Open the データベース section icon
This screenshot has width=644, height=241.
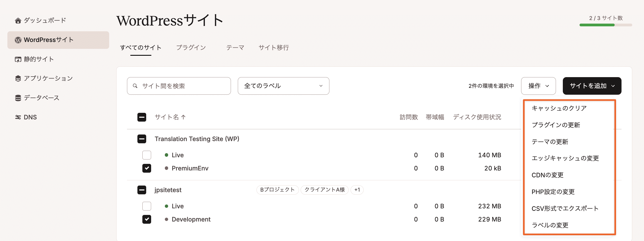click(18, 97)
